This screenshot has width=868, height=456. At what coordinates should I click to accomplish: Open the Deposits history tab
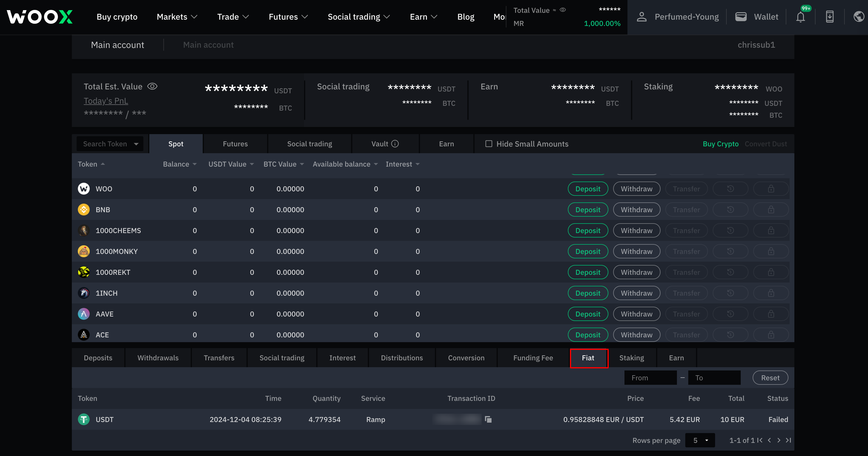tap(98, 358)
